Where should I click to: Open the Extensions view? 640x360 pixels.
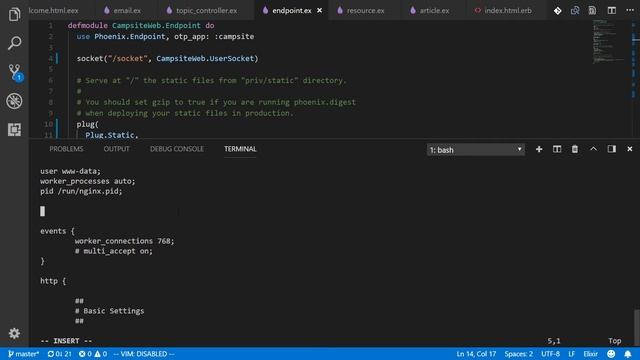[14, 129]
